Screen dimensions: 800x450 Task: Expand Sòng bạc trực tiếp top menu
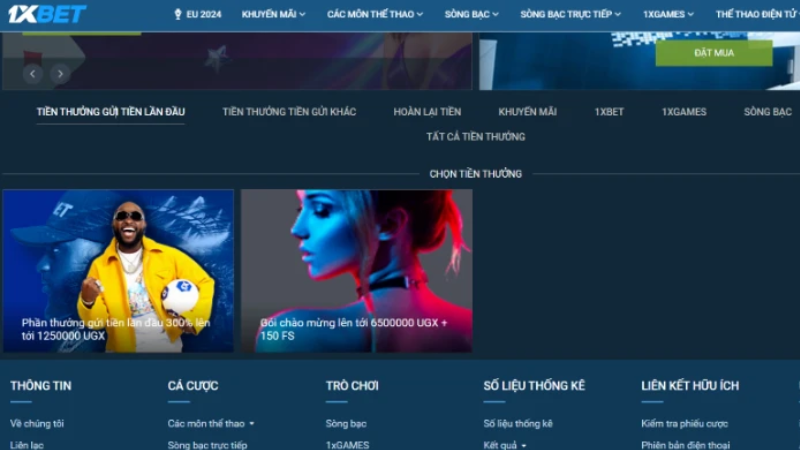(x=570, y=14)
